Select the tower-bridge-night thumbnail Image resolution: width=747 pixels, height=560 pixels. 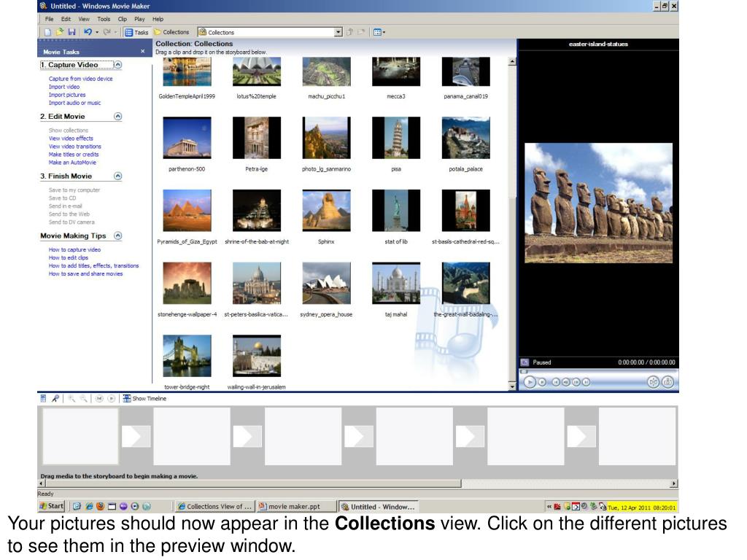click(x=187, y=356)
